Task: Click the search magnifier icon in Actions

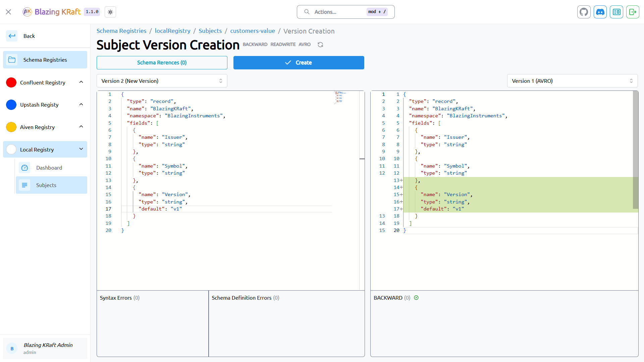Action: pos(307,12)
